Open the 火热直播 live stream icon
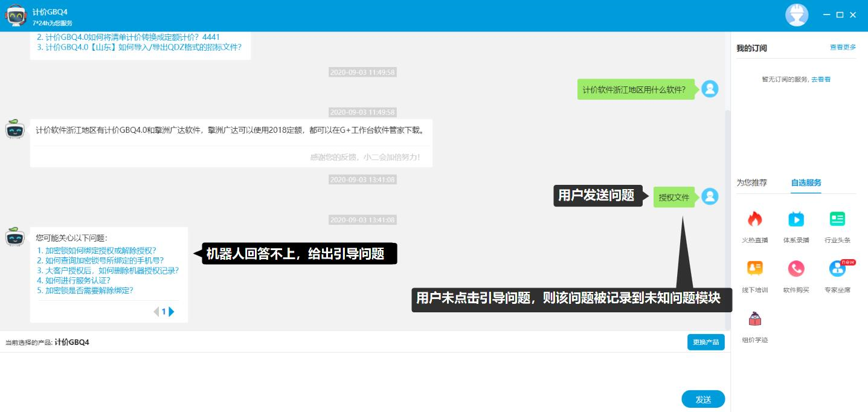The image size is (868, 412). 754,219
